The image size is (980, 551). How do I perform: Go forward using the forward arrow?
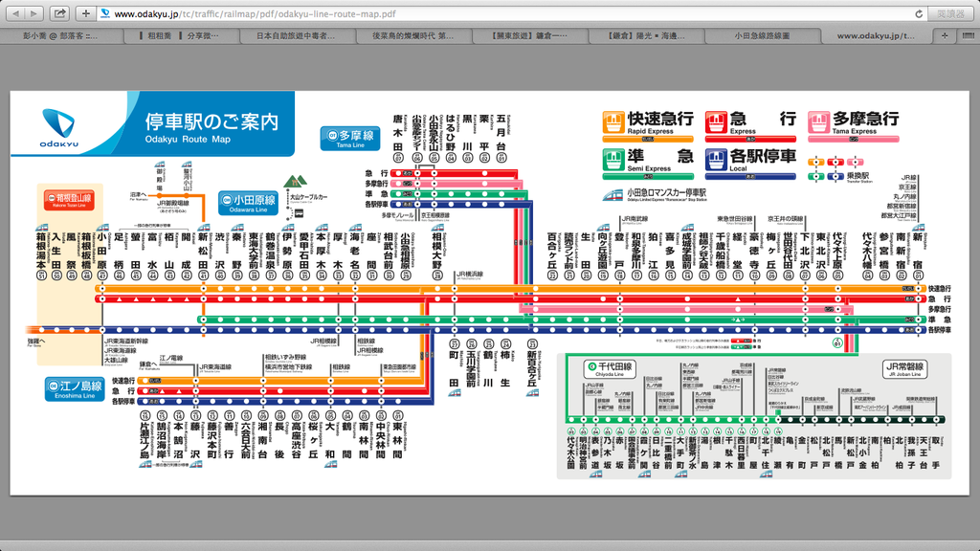[33, 13]
